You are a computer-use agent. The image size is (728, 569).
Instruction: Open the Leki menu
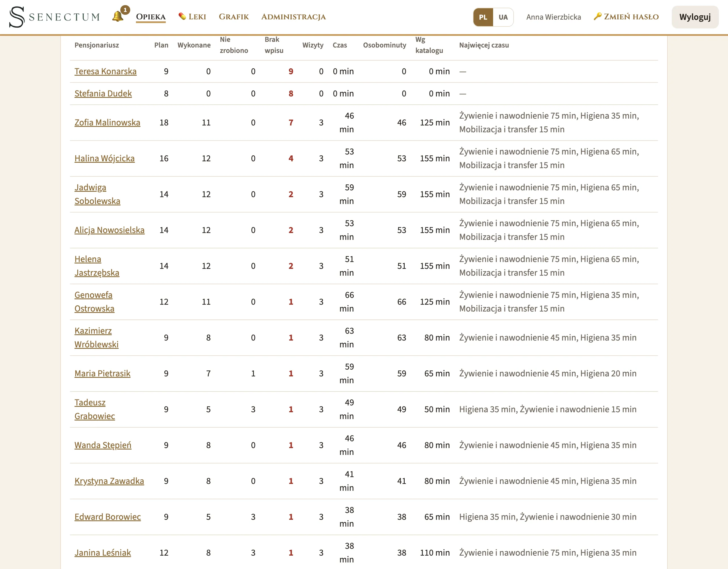click(192, 17)
